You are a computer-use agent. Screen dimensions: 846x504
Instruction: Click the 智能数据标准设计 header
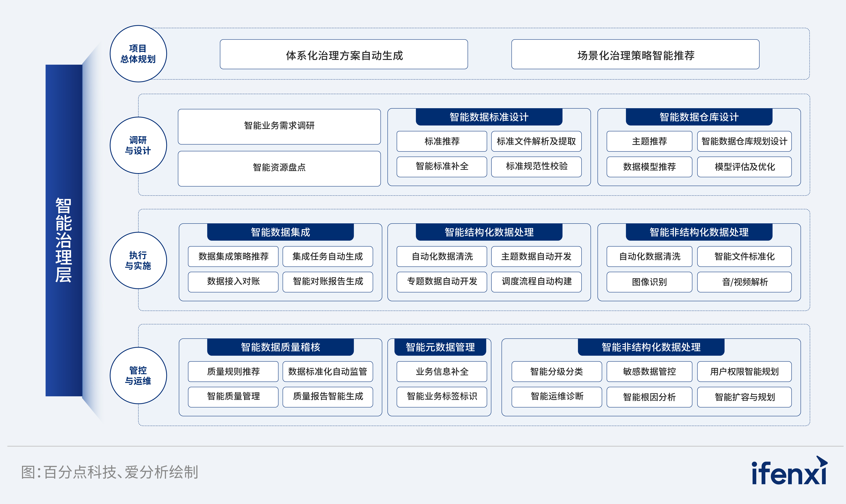tap(489, 117)
